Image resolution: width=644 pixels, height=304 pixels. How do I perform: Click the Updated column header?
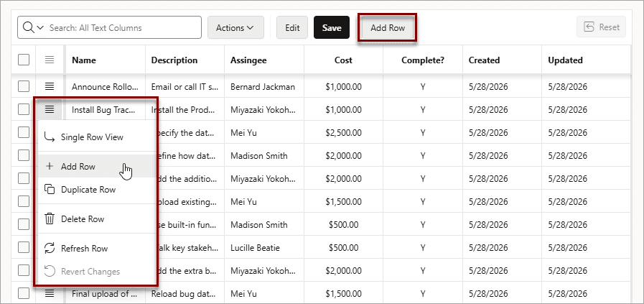click(586, 60)
